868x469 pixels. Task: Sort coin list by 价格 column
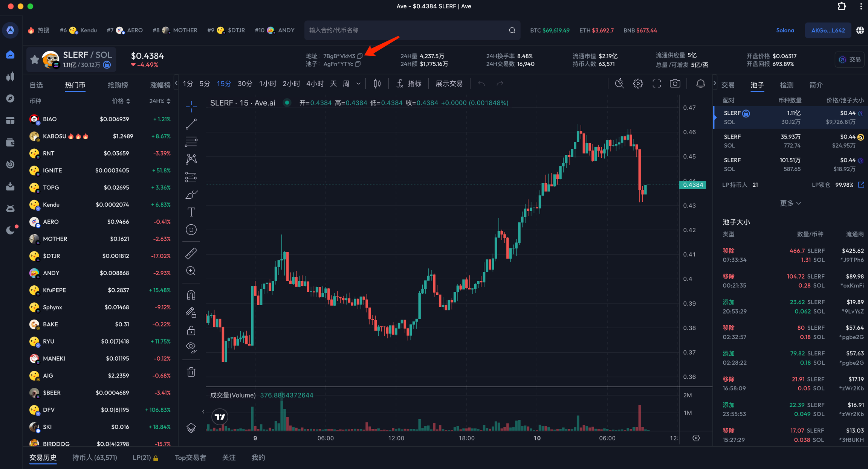coord(121,101)
